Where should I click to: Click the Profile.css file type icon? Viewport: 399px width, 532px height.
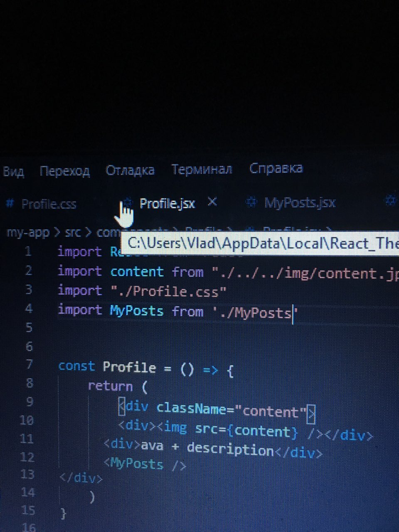[10, 204]
